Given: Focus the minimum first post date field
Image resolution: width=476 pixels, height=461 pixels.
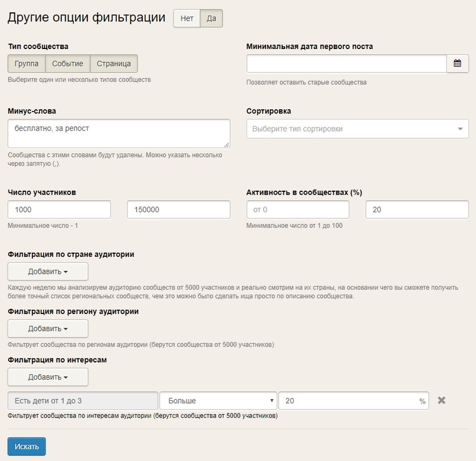Looking at the screenshot, I should click(347, 64).
